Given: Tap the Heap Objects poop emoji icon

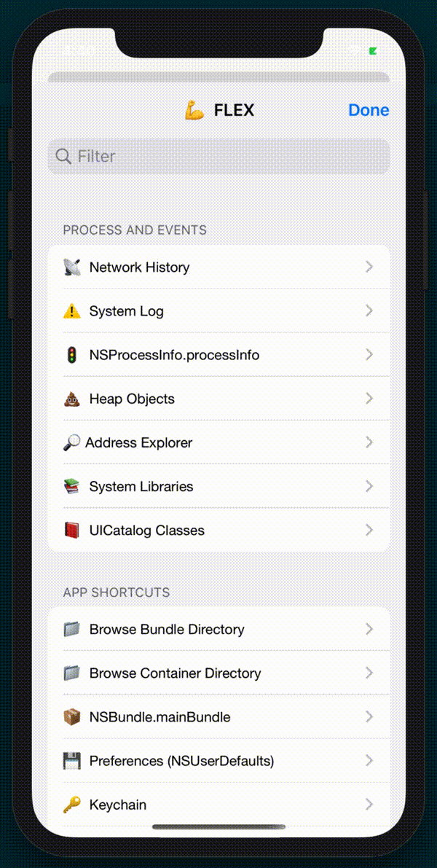Looking at the screenshot, I should click(x=72, y=399).
